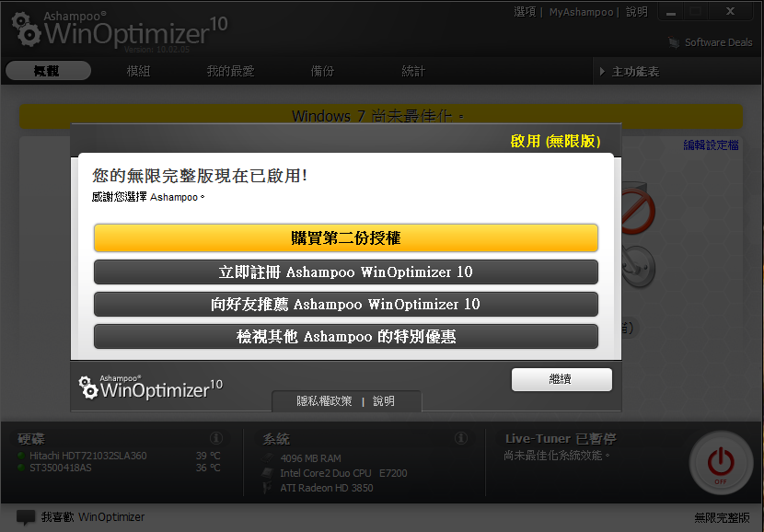Viewport: 764px width, 532px height.
Task: Click the Live-Tuner 已暫停 heading
Action: [x=561, y=439]
